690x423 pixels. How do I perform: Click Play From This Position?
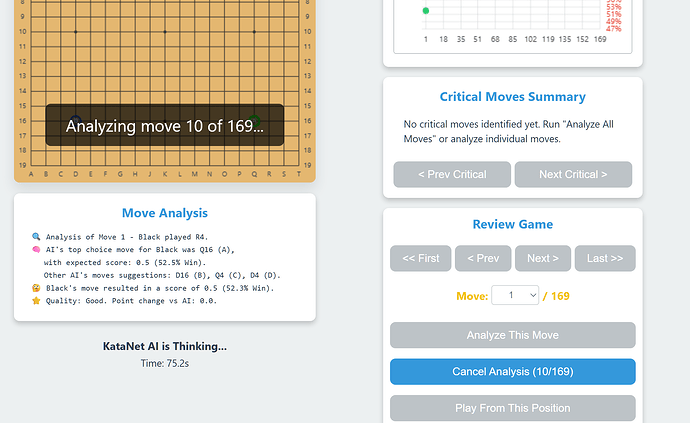coord(513,408)
